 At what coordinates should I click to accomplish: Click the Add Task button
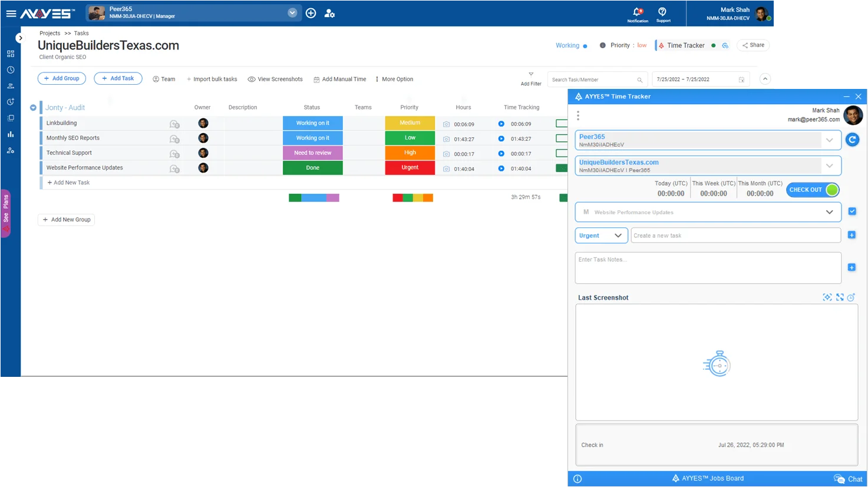pyautogui.click(x=118, y=78)
